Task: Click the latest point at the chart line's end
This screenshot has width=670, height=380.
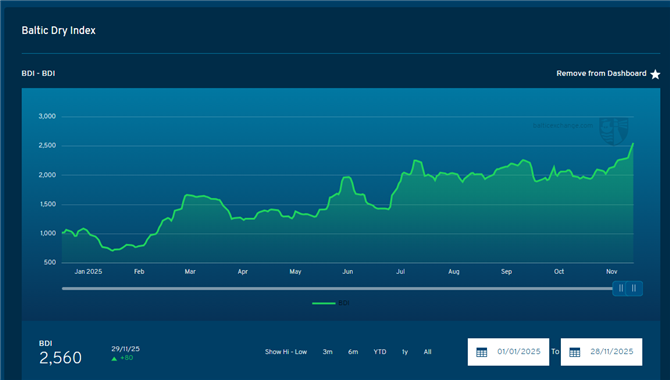Action: [x=633, y=144]
